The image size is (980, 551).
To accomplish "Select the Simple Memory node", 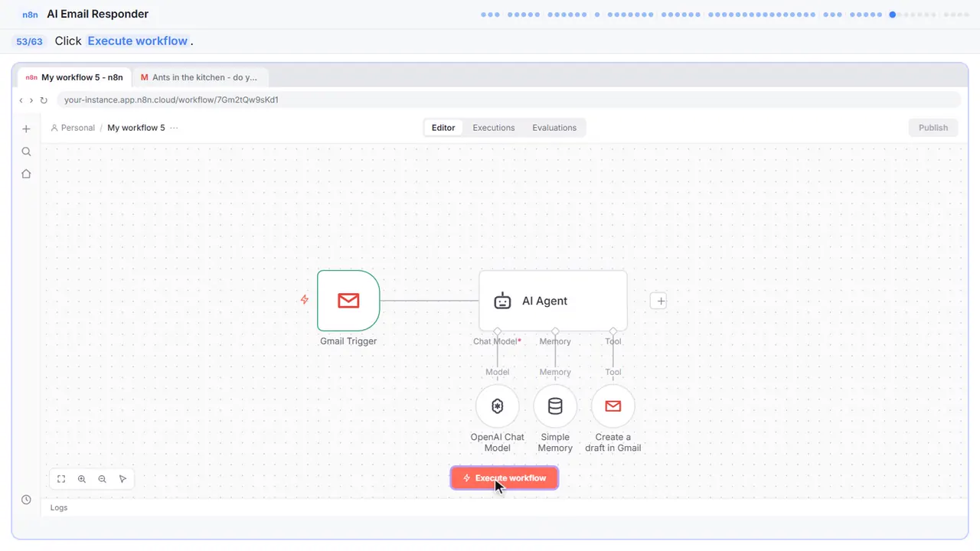I will click(x=555, y=406).
